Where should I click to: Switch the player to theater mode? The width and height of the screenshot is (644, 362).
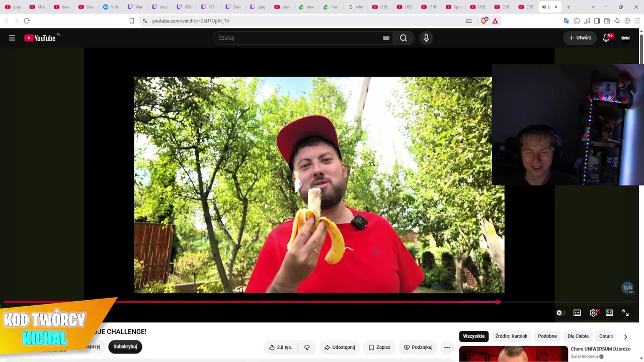point(609,313)
